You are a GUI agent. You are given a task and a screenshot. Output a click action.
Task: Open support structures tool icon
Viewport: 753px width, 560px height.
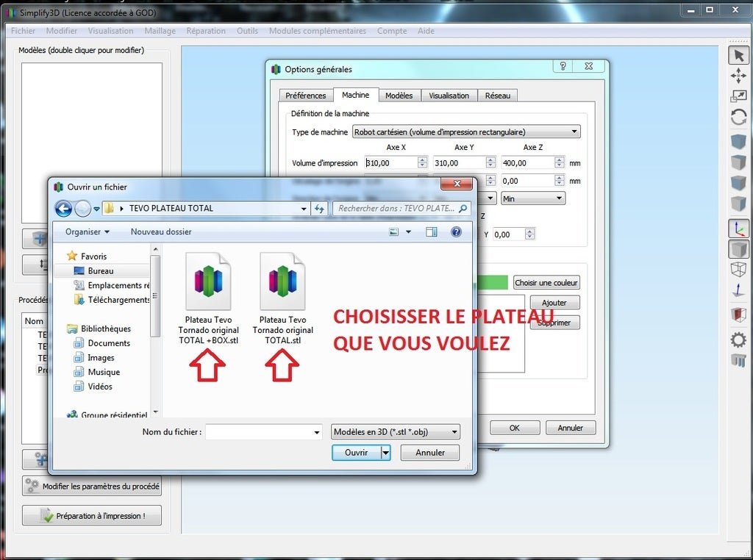(738, 360)
